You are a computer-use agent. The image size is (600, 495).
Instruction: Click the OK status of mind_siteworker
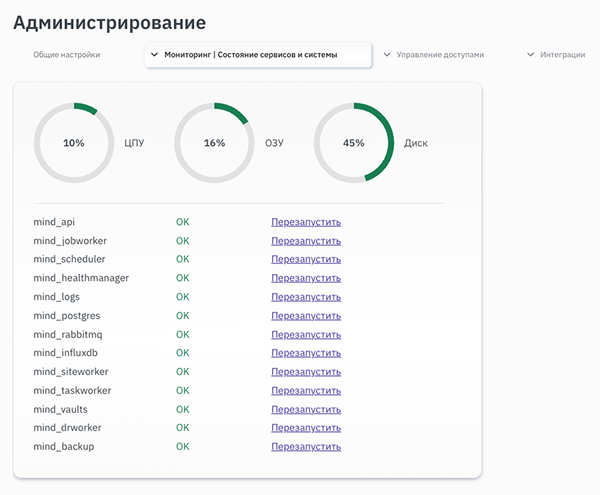click(183, 371)
